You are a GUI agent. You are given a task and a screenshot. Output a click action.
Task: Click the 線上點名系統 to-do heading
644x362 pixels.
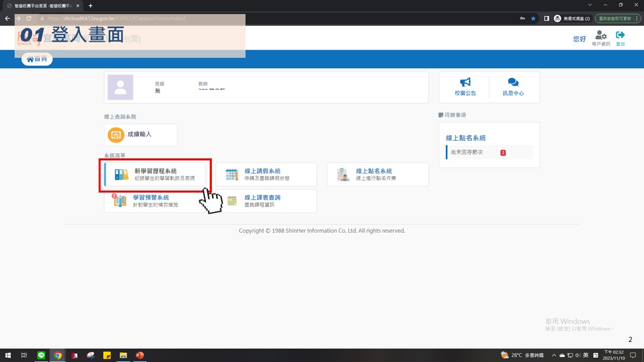click(465, 138)
